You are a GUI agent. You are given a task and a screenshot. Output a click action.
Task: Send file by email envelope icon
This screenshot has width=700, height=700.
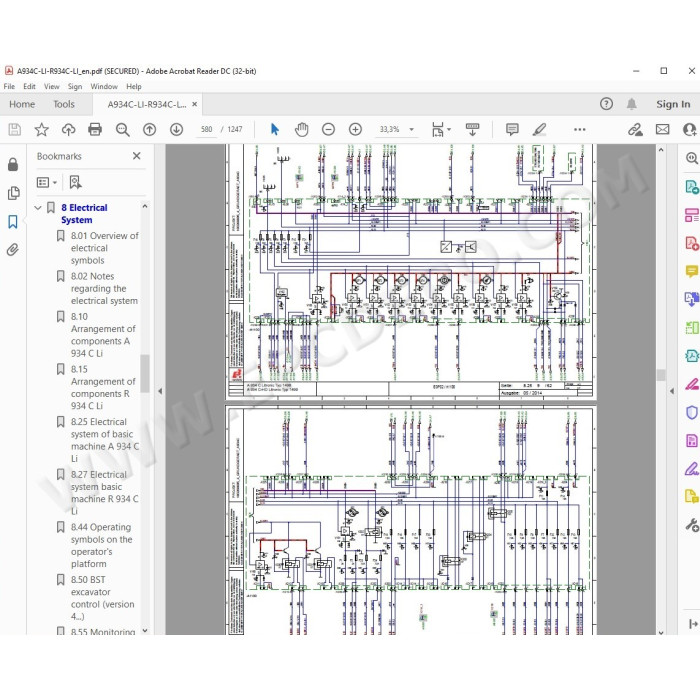click(x=662, y=129)
